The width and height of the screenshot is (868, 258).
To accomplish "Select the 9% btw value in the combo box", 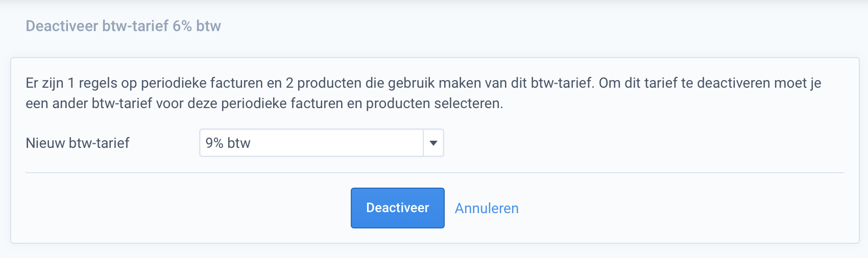I will (x=228, y=143).
